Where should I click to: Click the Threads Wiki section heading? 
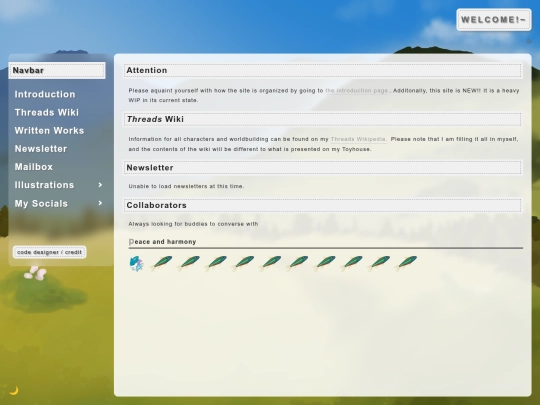[322, 119]
